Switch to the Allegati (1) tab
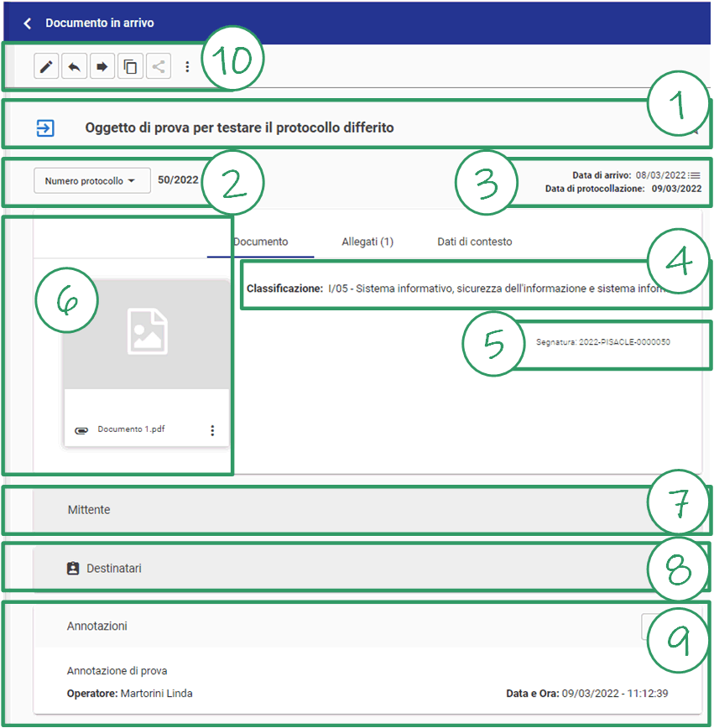The image size is (714, 728). coord(367,242)
